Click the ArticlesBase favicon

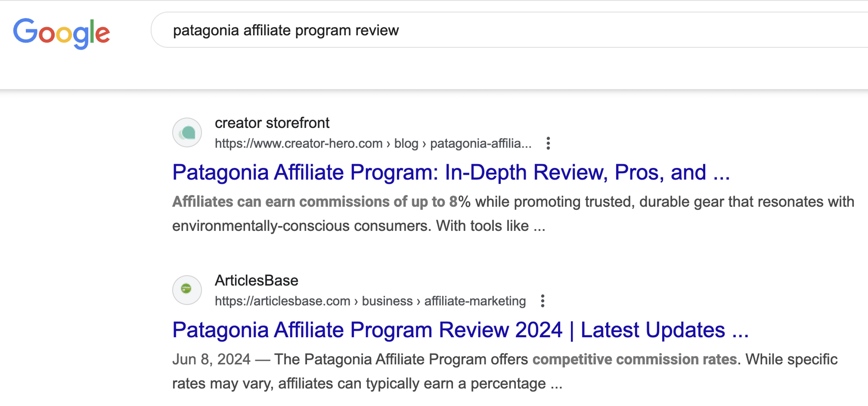coord(187,290)
